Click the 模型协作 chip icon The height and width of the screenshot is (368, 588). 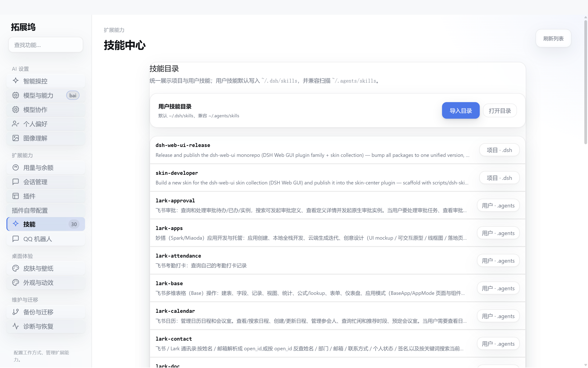[16, 109]
